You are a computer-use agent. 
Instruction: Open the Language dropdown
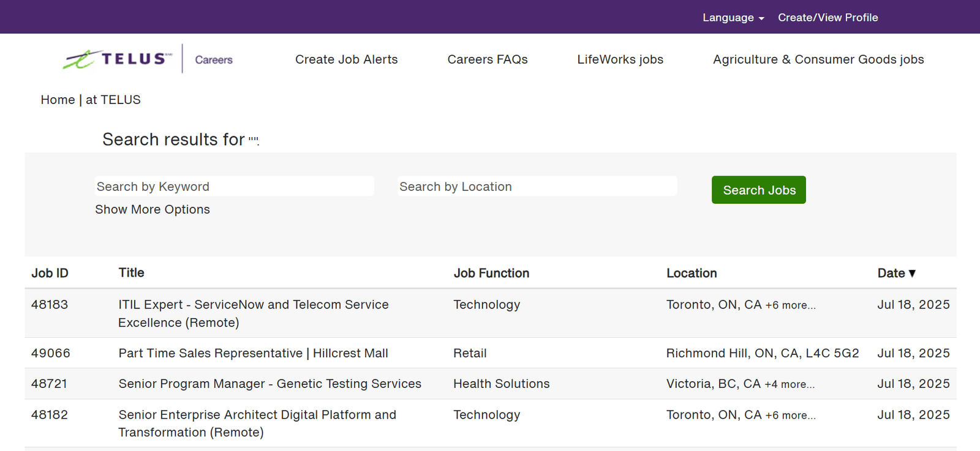click(x=733, y=18)
